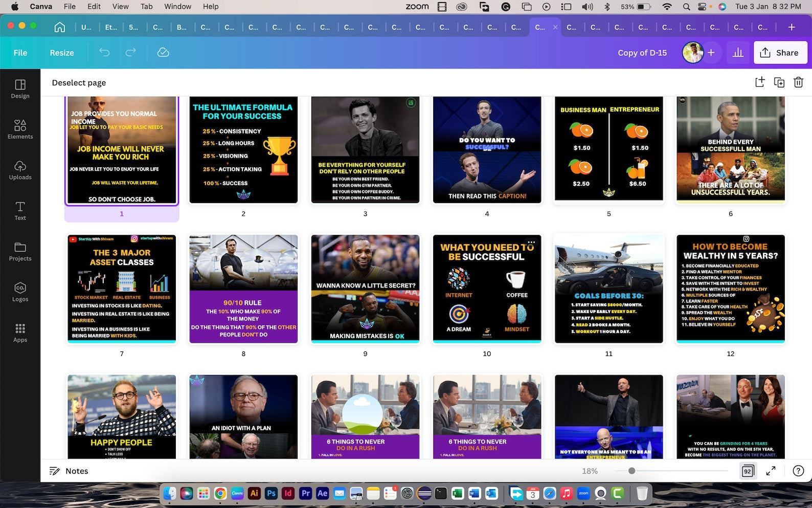Screen dimensions: 812x508
Task: Open the Logos panel
Action: click(20, 292)
